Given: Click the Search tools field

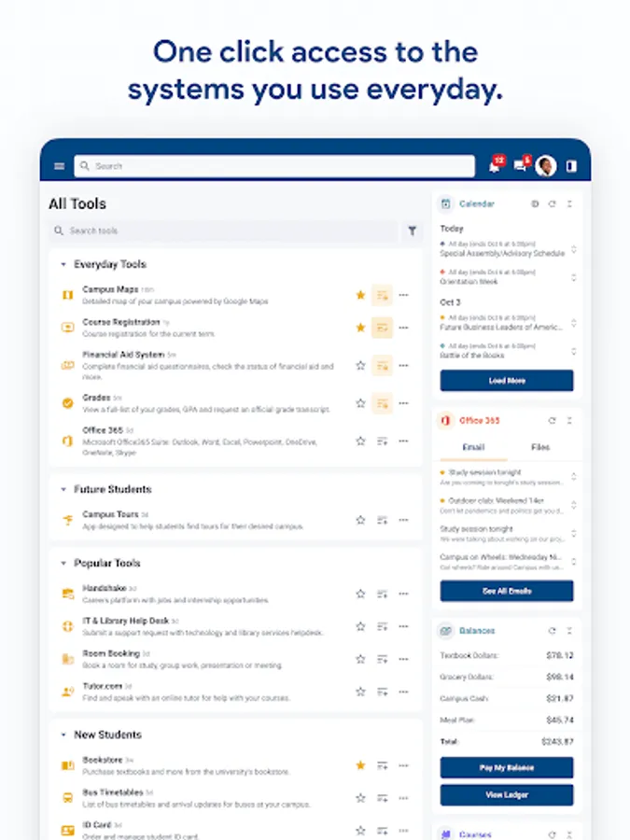Looking at the screenshot, I should coord(224,231).
